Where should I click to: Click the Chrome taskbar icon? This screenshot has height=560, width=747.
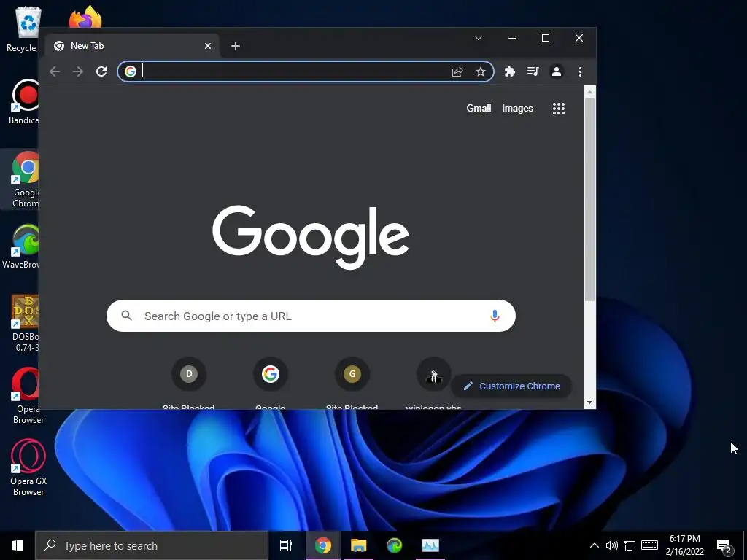[x=322, y=545]
